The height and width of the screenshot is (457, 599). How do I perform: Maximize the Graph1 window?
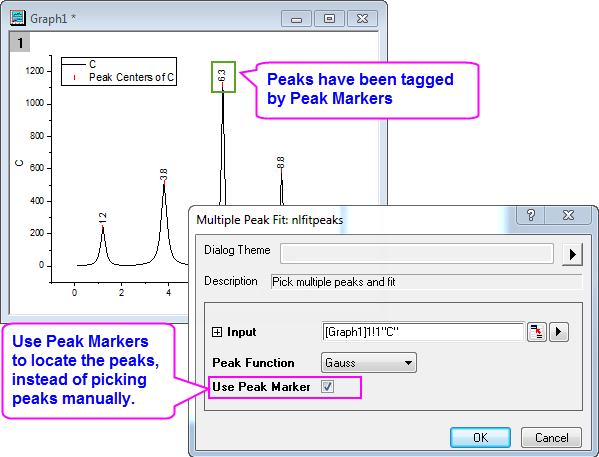tap(329, 19)
